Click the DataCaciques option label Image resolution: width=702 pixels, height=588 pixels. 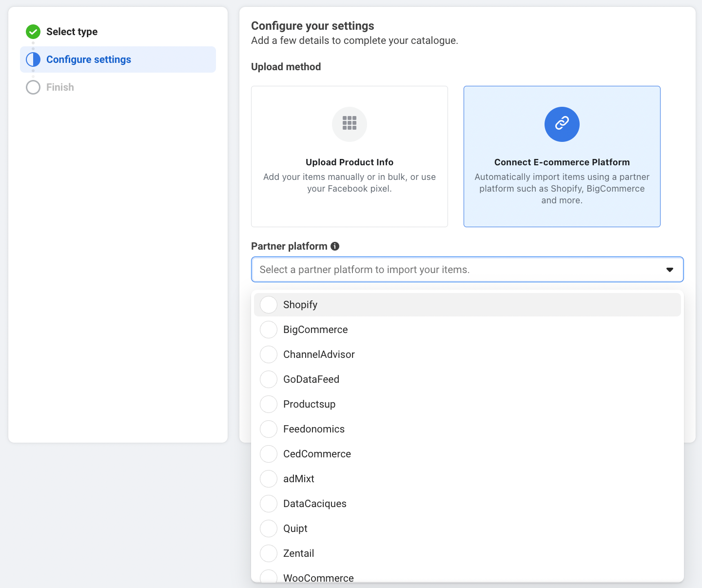[315, 504]
